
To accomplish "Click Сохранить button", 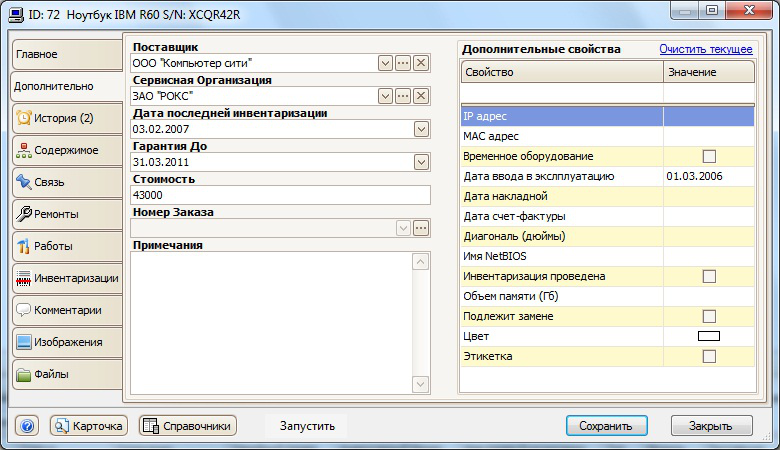I will tap(606, 426).
